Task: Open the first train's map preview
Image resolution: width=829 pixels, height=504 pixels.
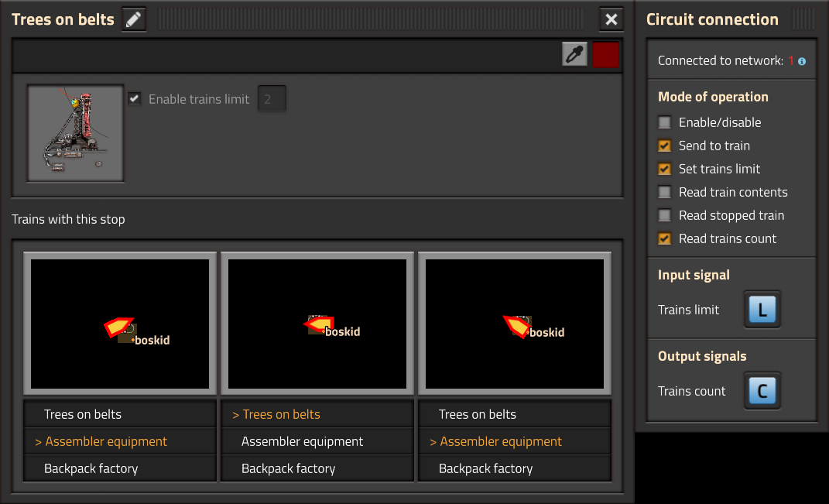Action: click(120, 324)
